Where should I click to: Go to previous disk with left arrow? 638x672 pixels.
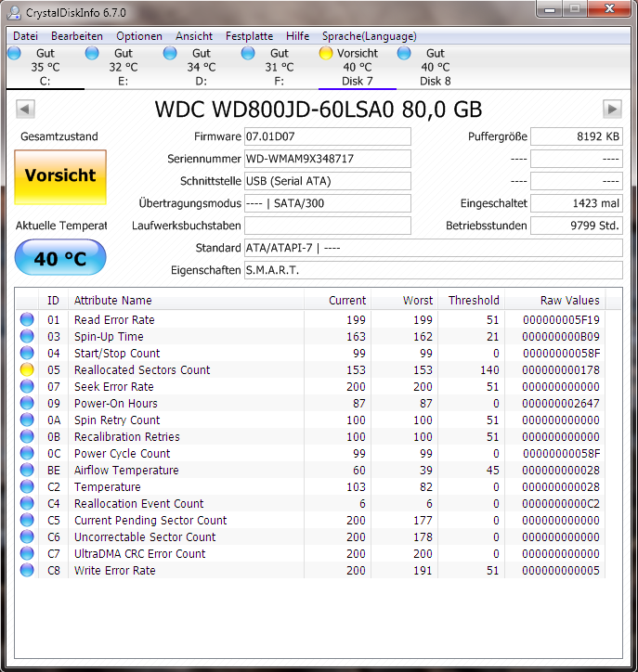[25, 109]
